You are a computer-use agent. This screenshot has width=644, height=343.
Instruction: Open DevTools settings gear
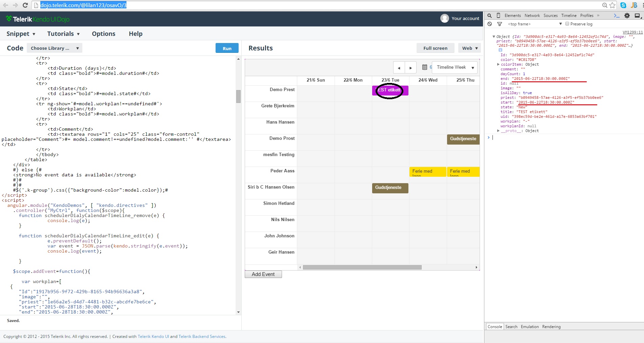click(x=627, y=16)
